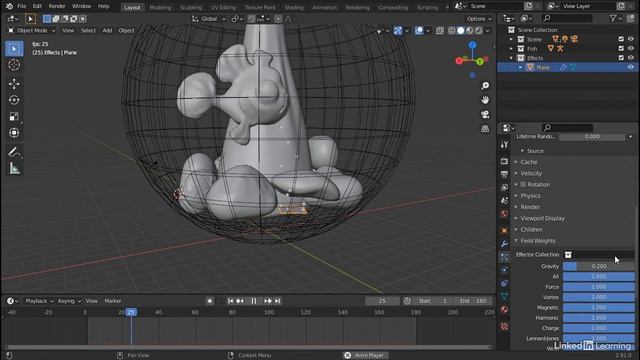Toggle viewport overlays button
640x360 pixels.
point(419,31)
